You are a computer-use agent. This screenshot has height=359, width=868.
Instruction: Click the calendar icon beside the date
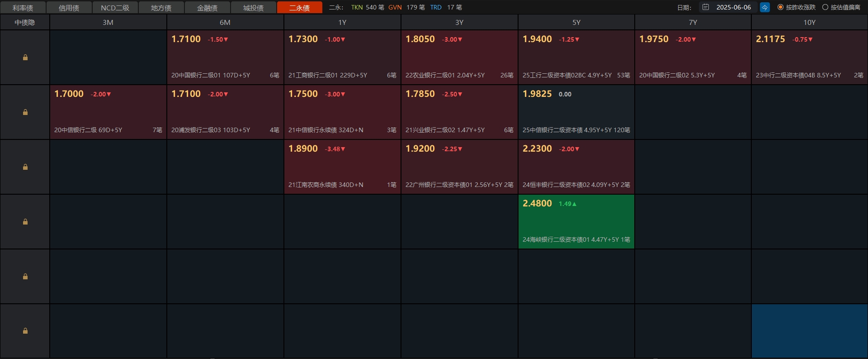click(706, 7)
